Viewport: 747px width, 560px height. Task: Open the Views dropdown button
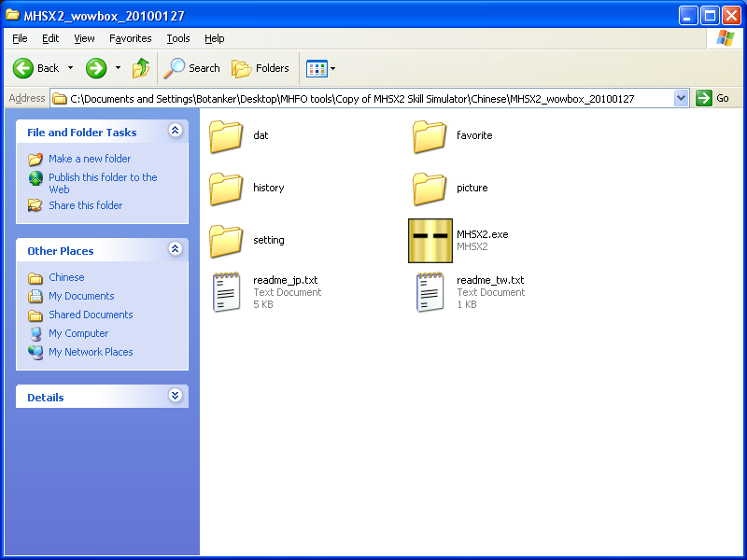321,68
